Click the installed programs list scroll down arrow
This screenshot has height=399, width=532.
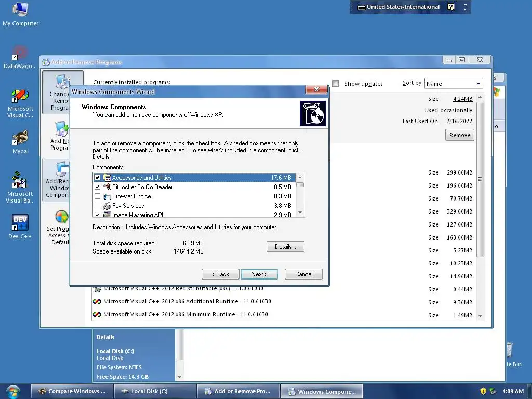481,316
